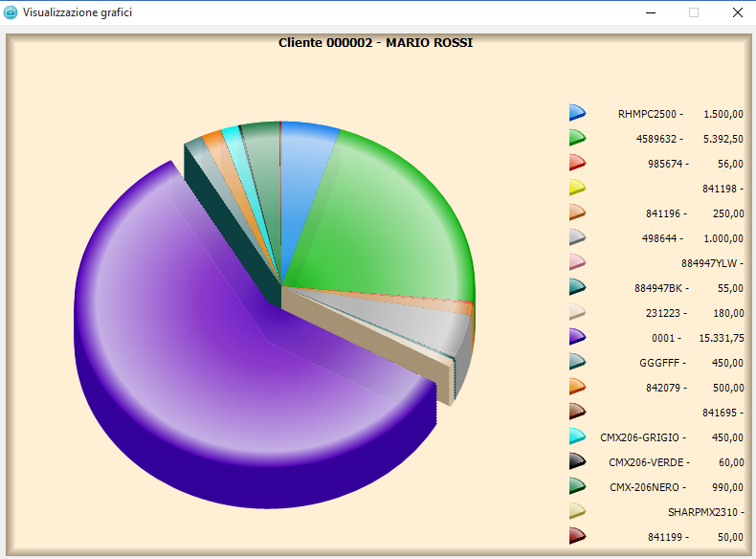
Task: Maximize the Visualizzazione grafici window
Action: coord(694,12)
